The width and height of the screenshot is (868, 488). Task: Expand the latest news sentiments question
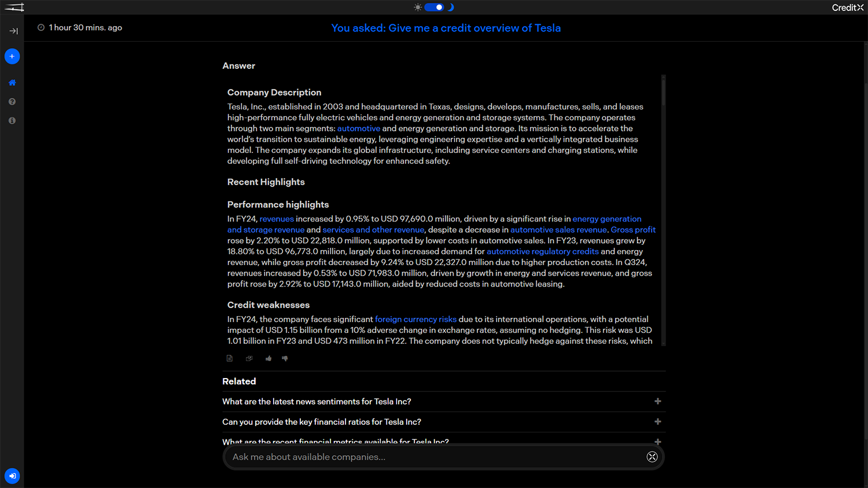click(x=658, y=401)
